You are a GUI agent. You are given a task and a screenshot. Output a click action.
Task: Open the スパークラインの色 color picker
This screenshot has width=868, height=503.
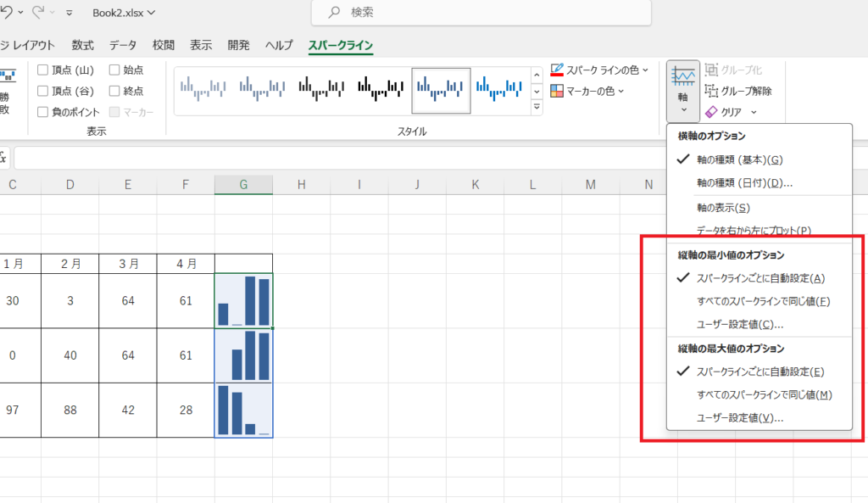599,70
